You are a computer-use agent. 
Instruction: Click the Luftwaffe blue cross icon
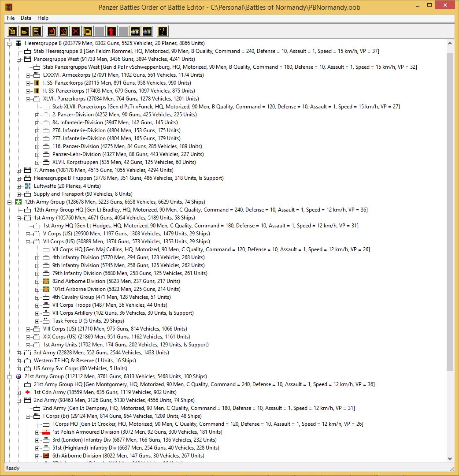click(x=28, y=186)
